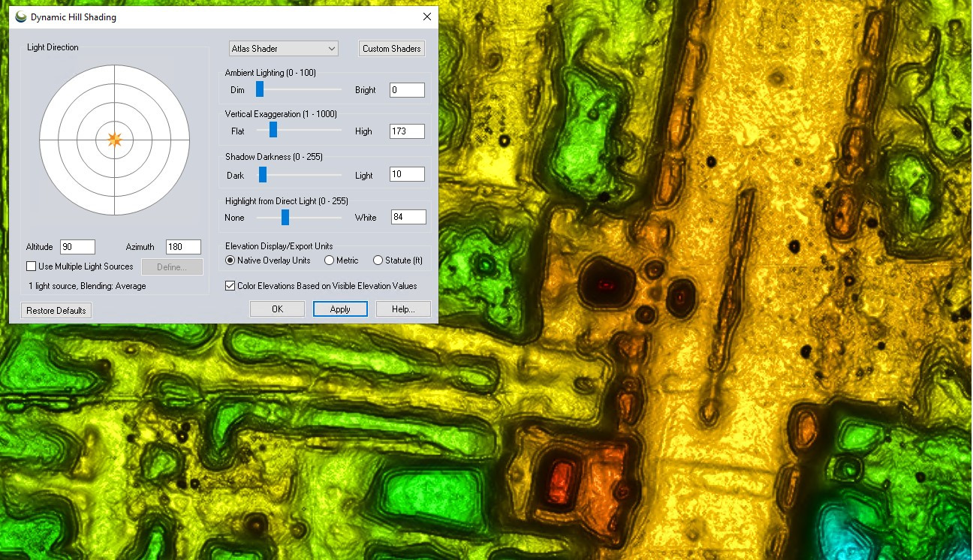This screenshot has width=973, height=560.
Task: Click the OK button
Action: tap(278, 309)
